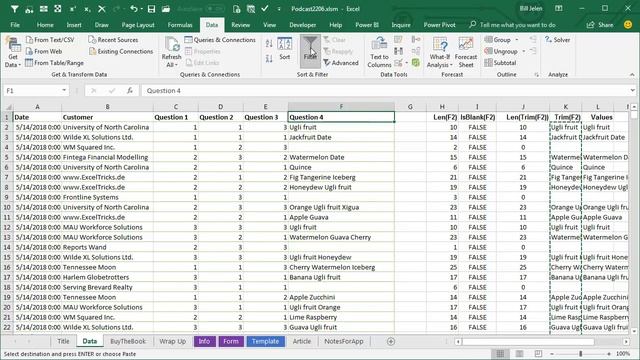
Task: Click the Undo arrow icon
Action: tap(133, 9)
